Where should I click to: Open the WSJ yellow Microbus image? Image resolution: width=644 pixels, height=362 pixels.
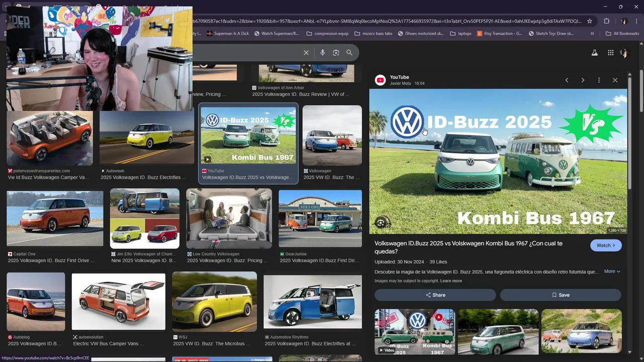tap(214, 301)
